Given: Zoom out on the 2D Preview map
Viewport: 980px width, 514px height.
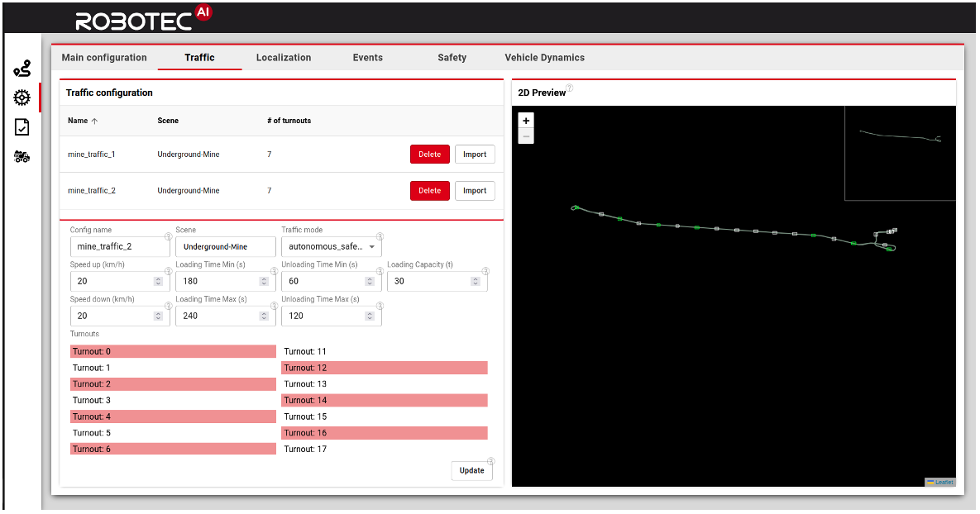Looking at the screenshot, I should coord(526,135).
